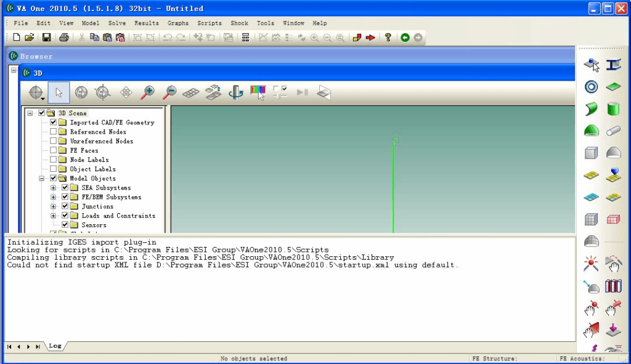Click the green curved shell icon
Screen dimensions: 631x364
tap(591, 108)
